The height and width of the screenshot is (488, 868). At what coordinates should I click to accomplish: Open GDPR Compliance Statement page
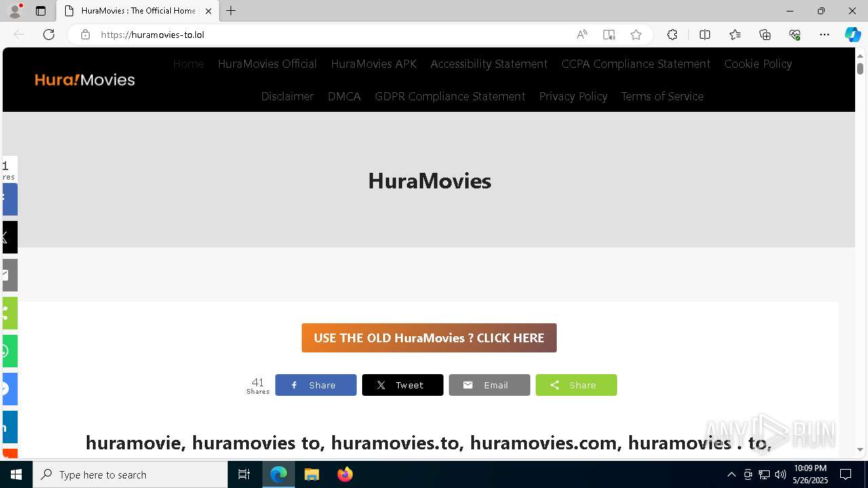tap(450, 96)
